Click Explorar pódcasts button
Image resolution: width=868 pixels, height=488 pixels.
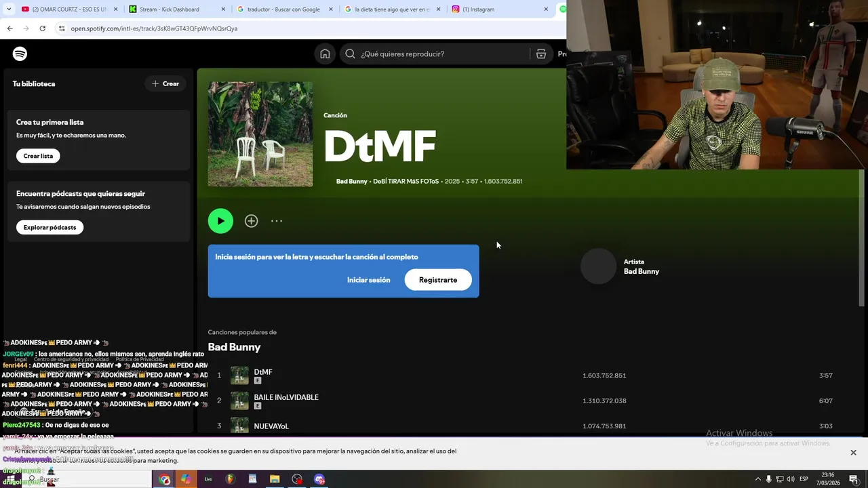[x=50, y=227]
